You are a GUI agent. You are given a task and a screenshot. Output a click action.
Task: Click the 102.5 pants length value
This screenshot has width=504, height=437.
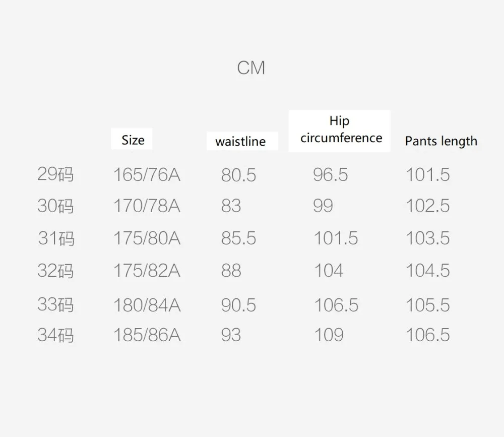point(427,206)
